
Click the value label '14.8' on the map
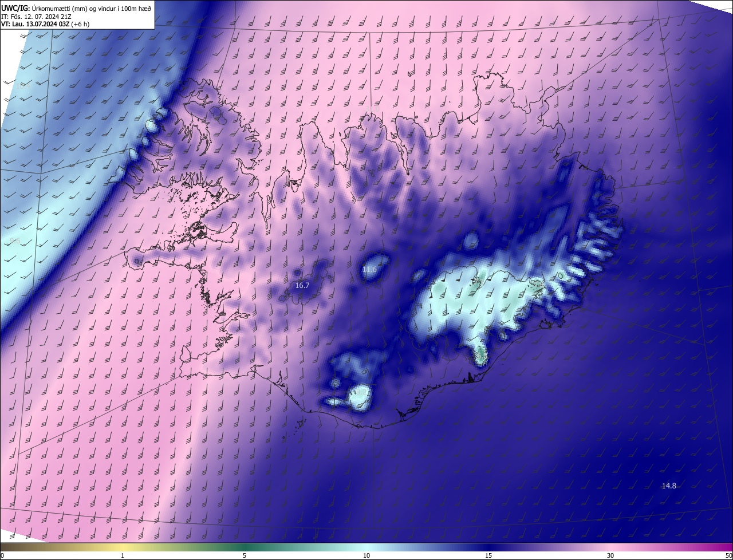tap(669, 486)
